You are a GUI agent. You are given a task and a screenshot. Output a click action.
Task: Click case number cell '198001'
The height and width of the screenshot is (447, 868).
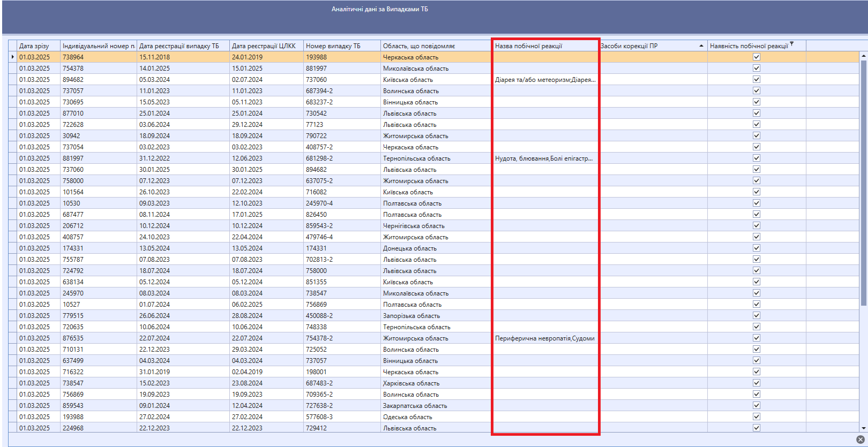342,372
